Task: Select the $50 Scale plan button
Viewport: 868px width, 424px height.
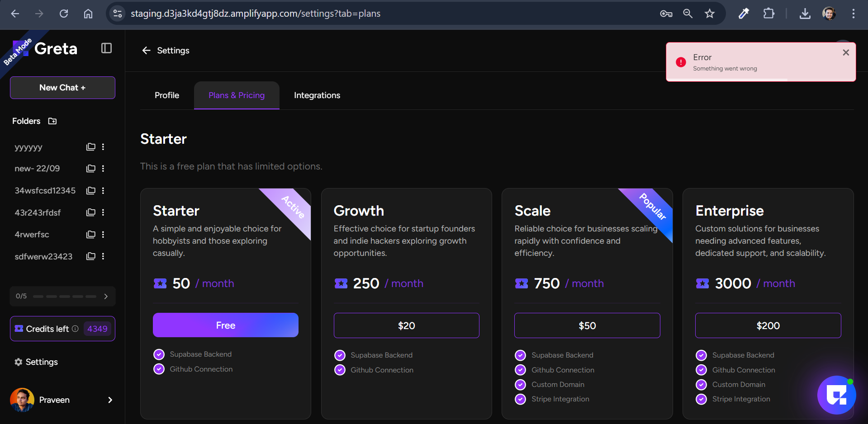Action: tap(587, 325)
